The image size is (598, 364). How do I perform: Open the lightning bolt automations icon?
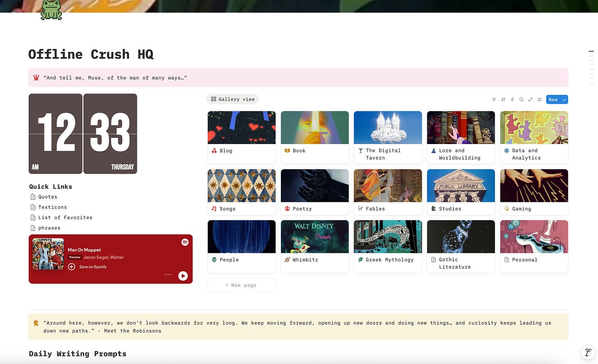[x=512, y=99]
